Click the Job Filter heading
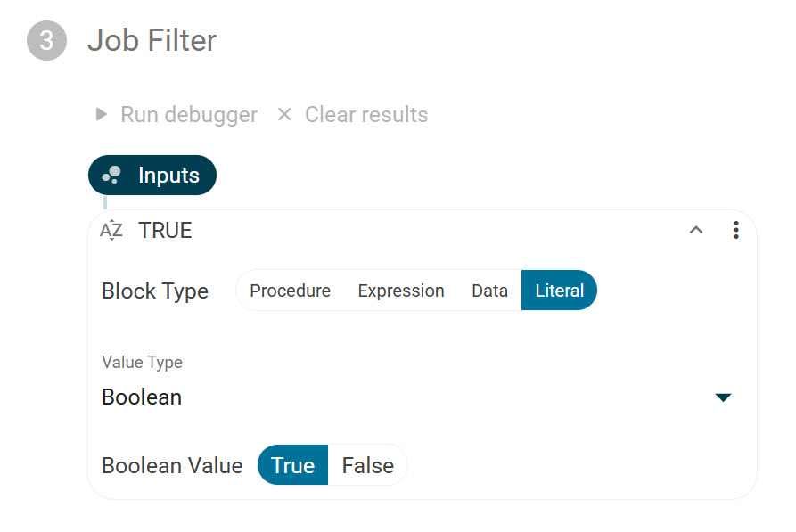The image size is (796, 532). [152, 41]
